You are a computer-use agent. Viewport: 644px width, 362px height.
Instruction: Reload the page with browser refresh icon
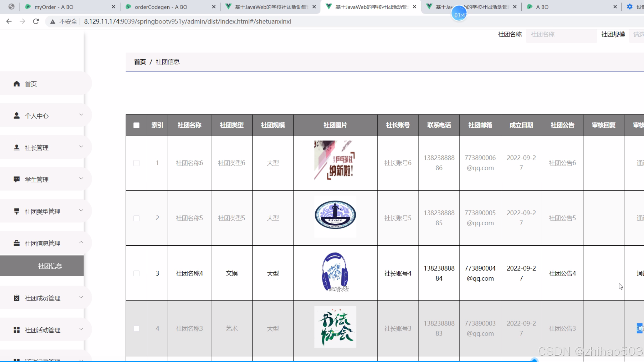point(36,21)
